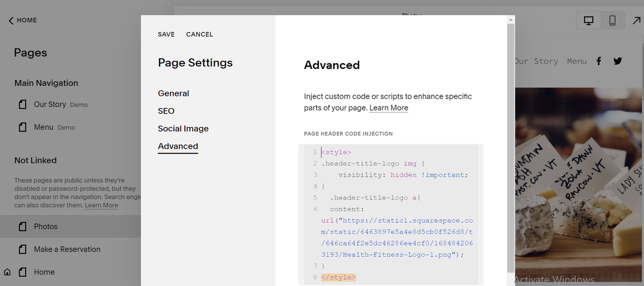The image size is (644, 286).
Task: Click the page icon beside Make a Reservation
Action: pos(22,249)
